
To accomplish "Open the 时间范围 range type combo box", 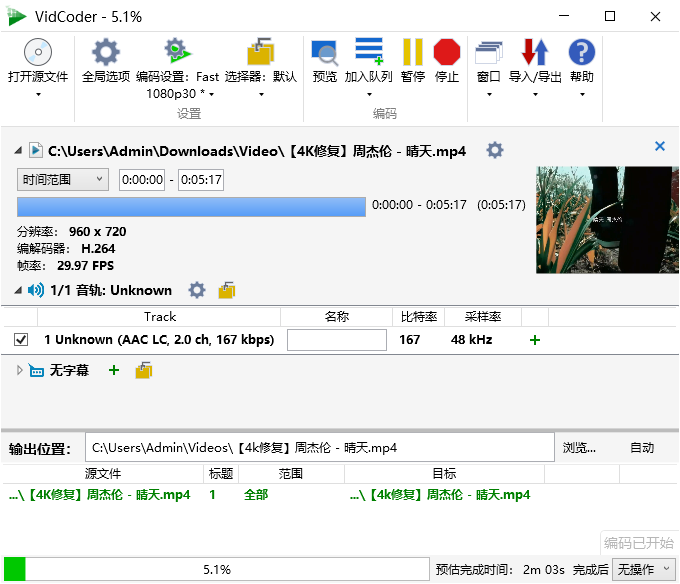I will pos(63,179).
